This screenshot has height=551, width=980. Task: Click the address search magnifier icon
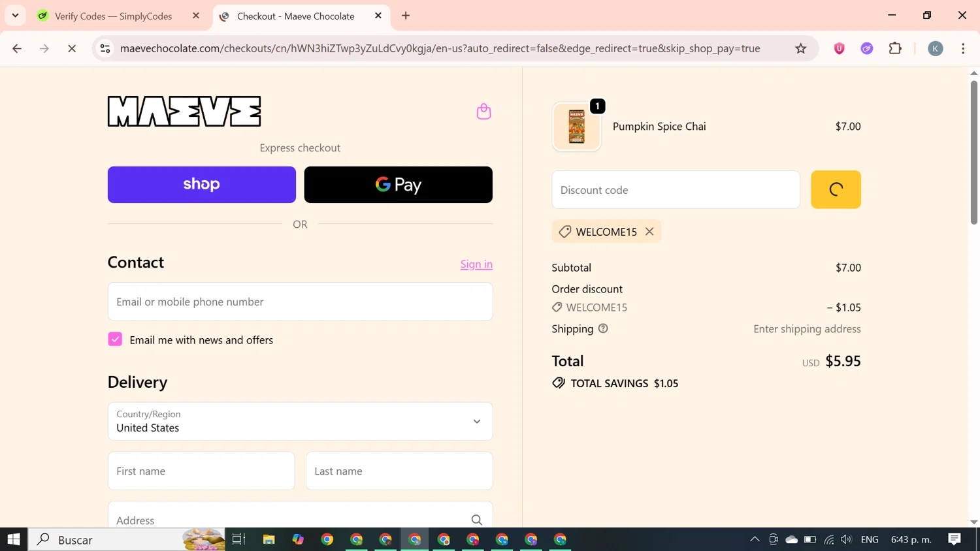click(477, 520)
